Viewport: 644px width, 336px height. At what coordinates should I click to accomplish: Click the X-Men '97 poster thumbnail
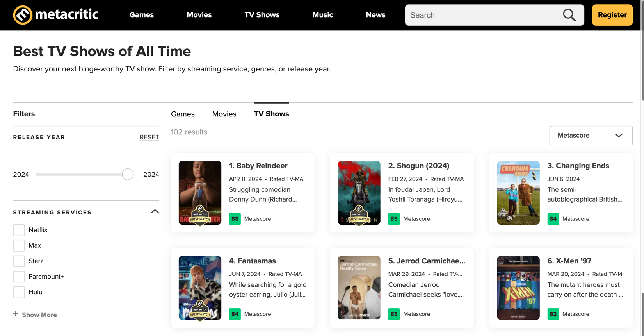(x=518, y=288)
